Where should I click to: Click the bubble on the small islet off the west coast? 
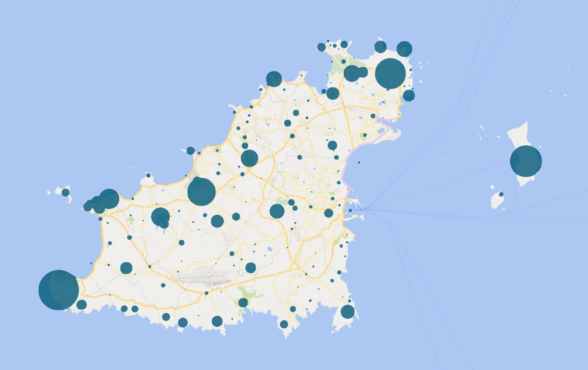tap(66, 192)
